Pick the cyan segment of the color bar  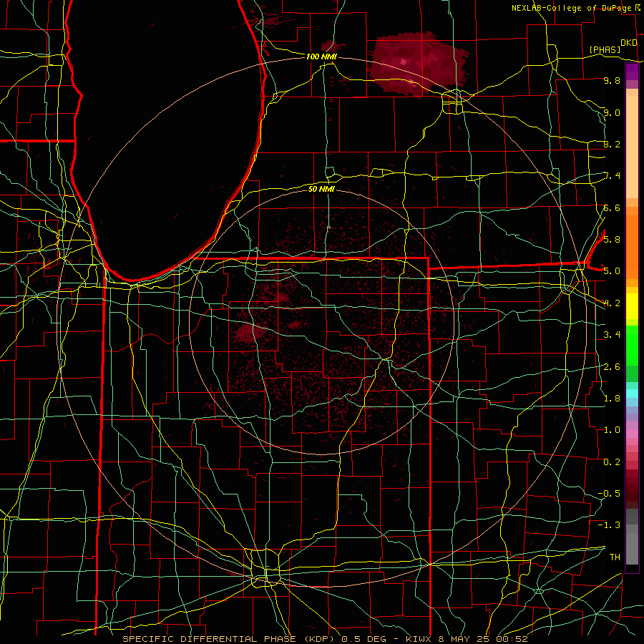pos(632,393)
